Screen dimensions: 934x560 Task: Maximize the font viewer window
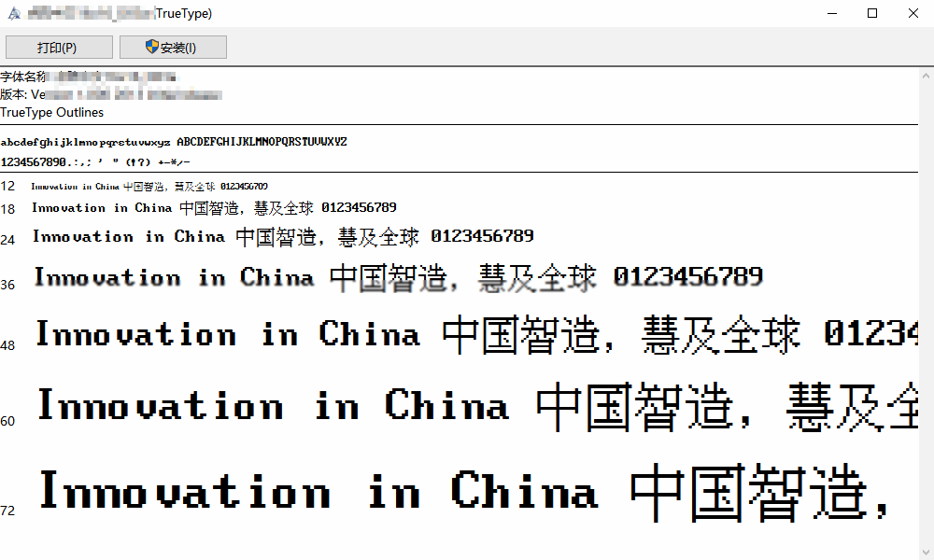pyautogui.click(x=872, y=13)
